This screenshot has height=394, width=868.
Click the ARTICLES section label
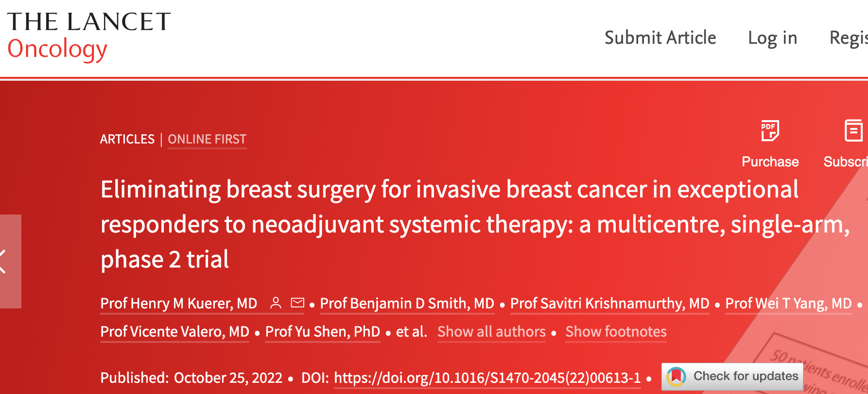click(127, 139)
